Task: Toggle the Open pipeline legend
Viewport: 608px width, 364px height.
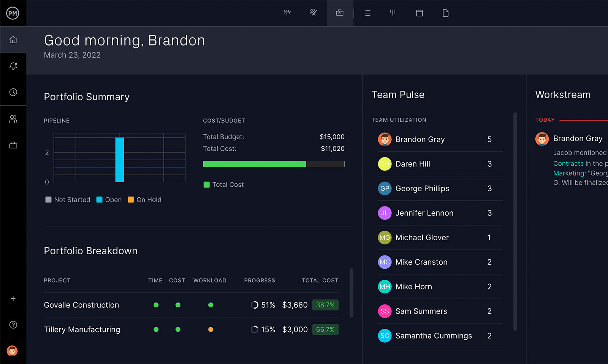Action: [x=109, y=199]
